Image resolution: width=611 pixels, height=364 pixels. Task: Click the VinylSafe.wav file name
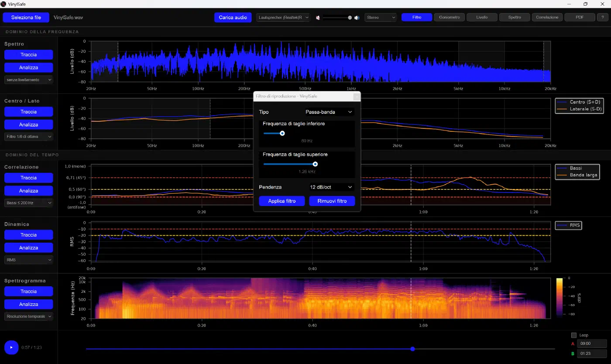click(68, 17)
